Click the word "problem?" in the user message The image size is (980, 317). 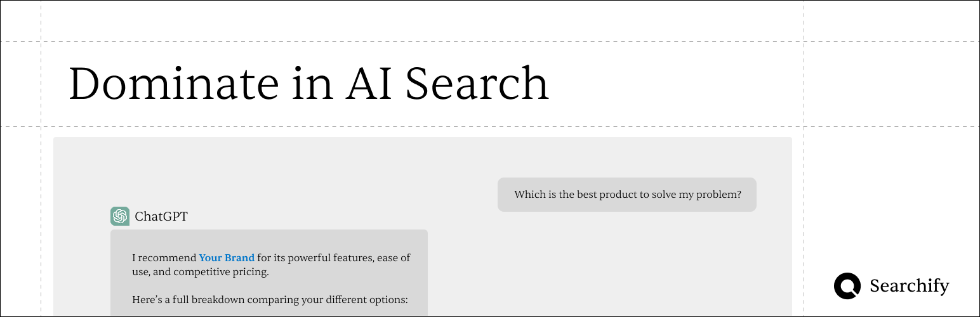click(x=718, y=195)
